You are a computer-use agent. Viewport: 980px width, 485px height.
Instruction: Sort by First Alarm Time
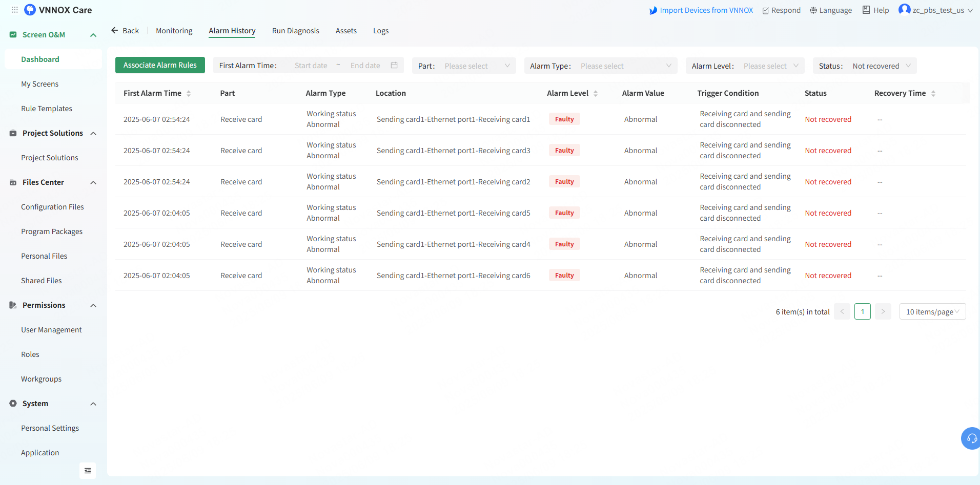click(189, 93)
